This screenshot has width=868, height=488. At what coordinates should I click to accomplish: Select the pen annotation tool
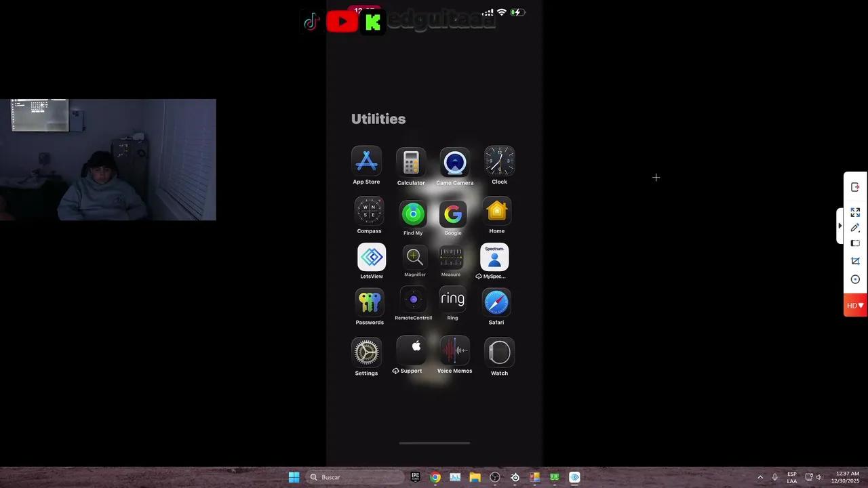[x=855, y=228]
